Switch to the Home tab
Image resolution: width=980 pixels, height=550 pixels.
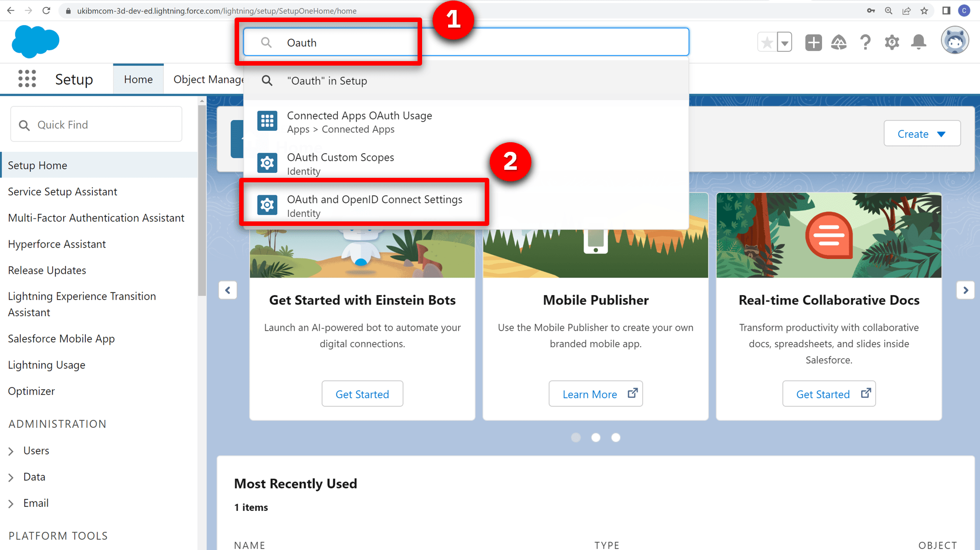pyautogui.click(x=138, y=79)
